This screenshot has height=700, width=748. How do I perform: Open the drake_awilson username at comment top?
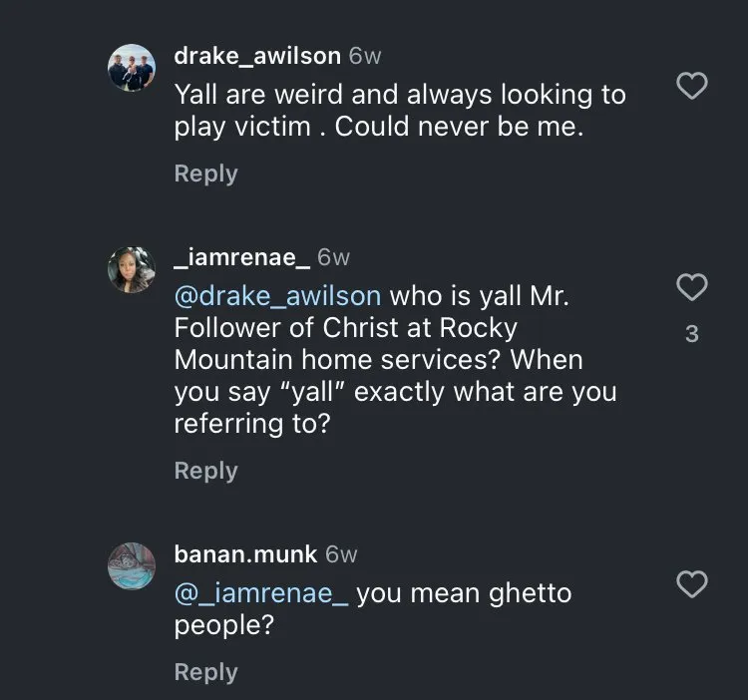(x=257, y=56)
